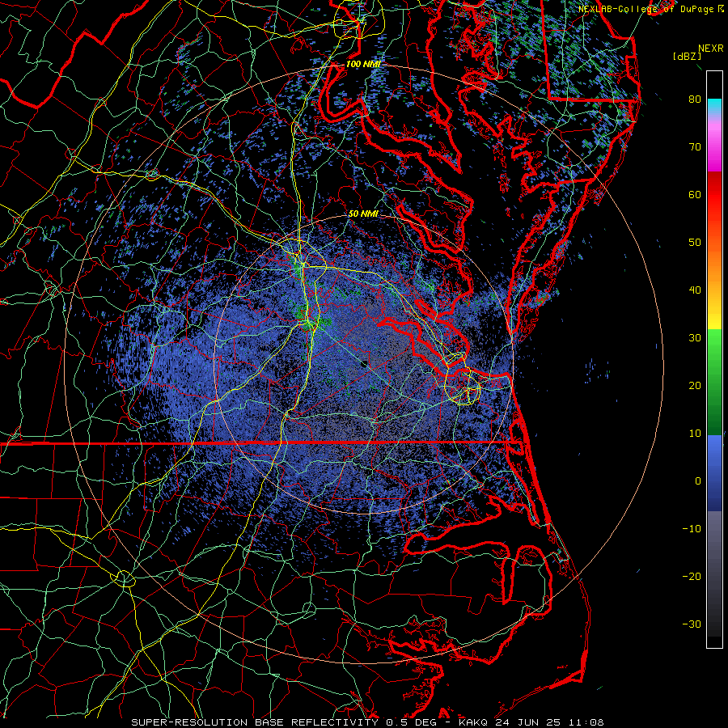Screen dimensions: 728x728
Task: Click the 60 dBZ value on scale
Action: [x=695, y=195]
